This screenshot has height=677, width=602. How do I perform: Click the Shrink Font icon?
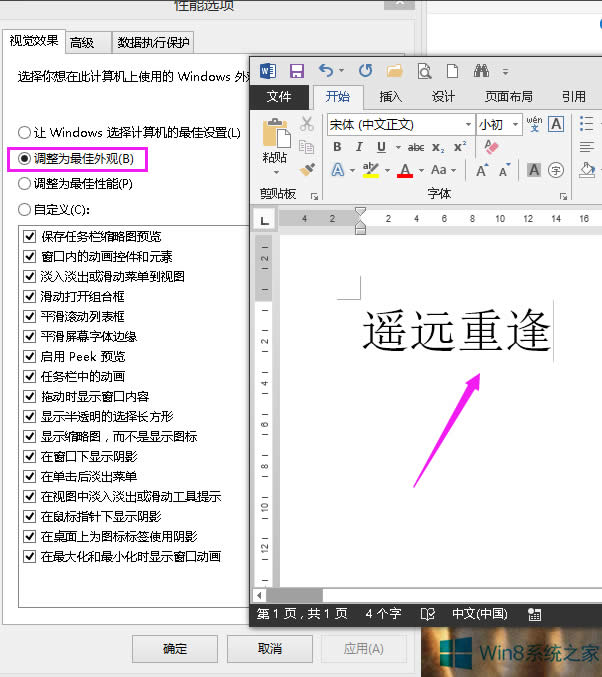[x=504, y=170]
